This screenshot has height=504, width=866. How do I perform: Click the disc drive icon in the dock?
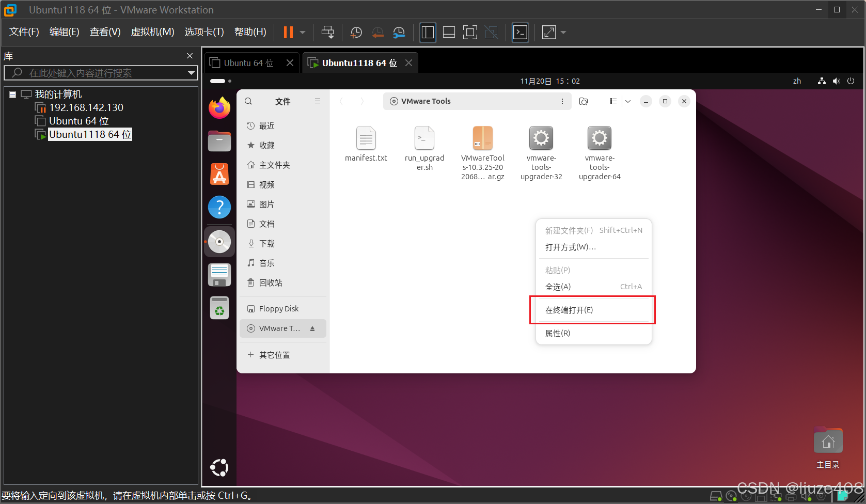click(x=219, y=242)
